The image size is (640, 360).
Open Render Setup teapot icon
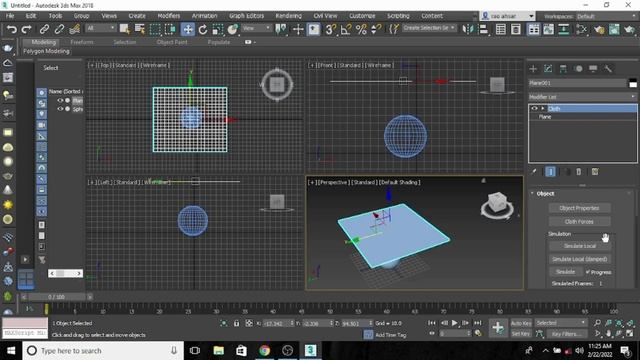tap(599, 29)
